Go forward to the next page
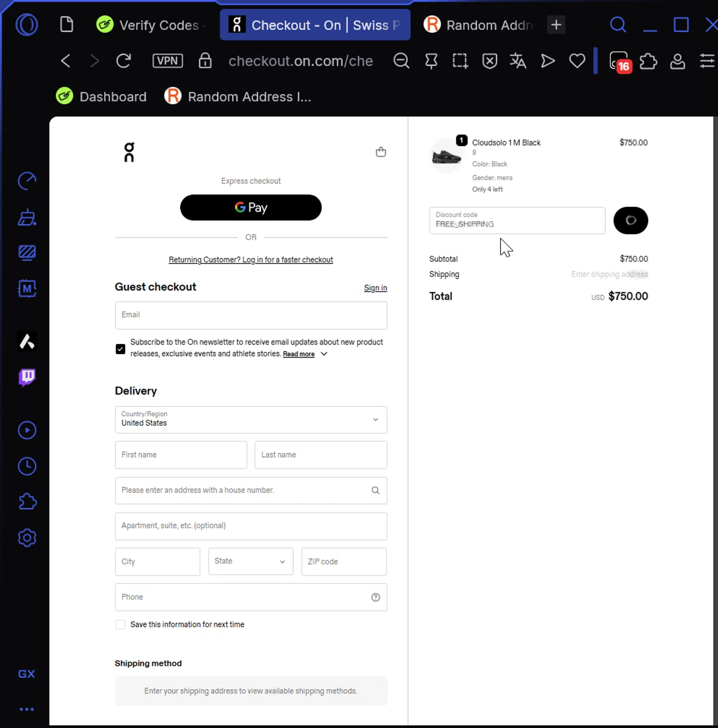 (x=95, y=61)
